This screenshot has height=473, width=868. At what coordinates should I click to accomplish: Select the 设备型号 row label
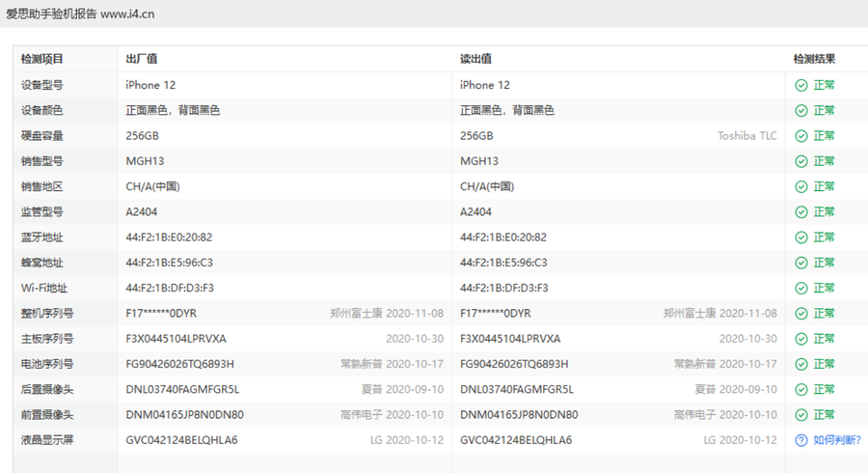[x=42, y=85]
